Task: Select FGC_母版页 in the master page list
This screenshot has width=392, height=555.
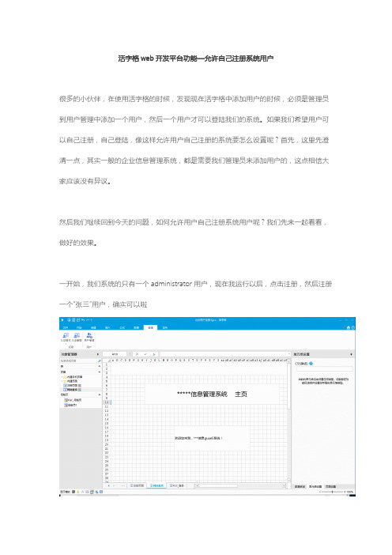Action: click(73, 400)
